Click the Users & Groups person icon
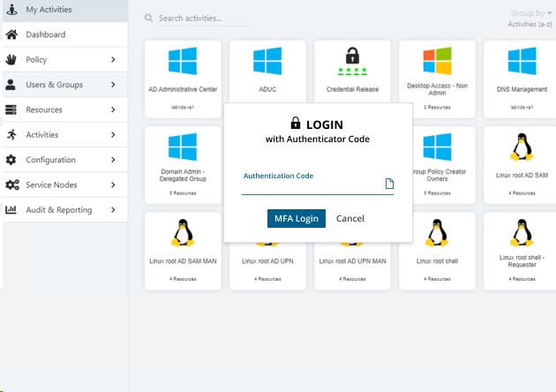 11,85
